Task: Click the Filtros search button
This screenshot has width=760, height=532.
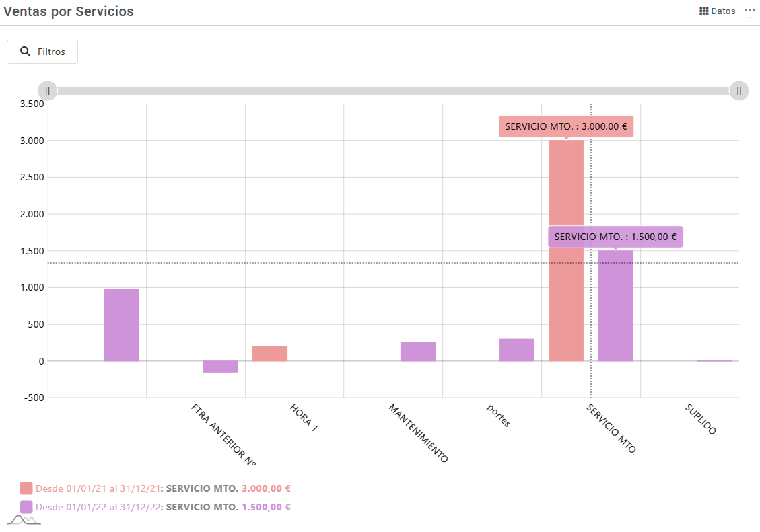Action: pos(42,52)
